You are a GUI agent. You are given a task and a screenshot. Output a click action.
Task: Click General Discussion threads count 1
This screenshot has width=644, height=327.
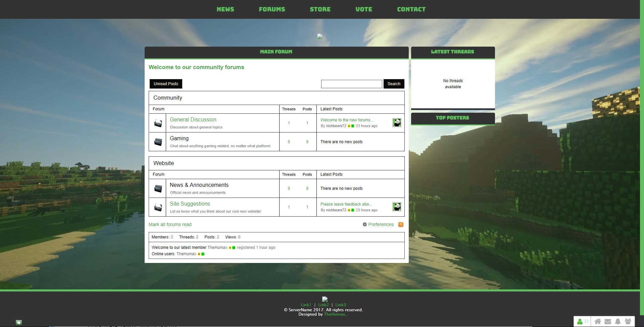(x=289, y=123)
